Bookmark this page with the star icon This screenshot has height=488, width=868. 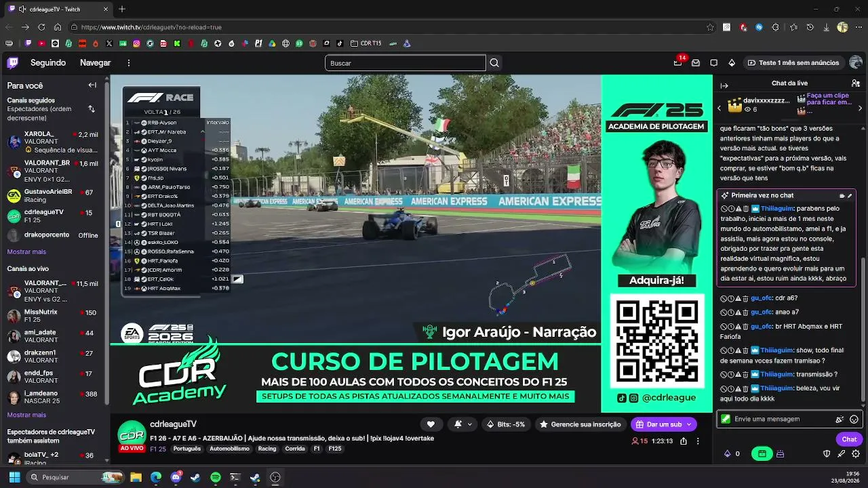[x=710, y=27]
